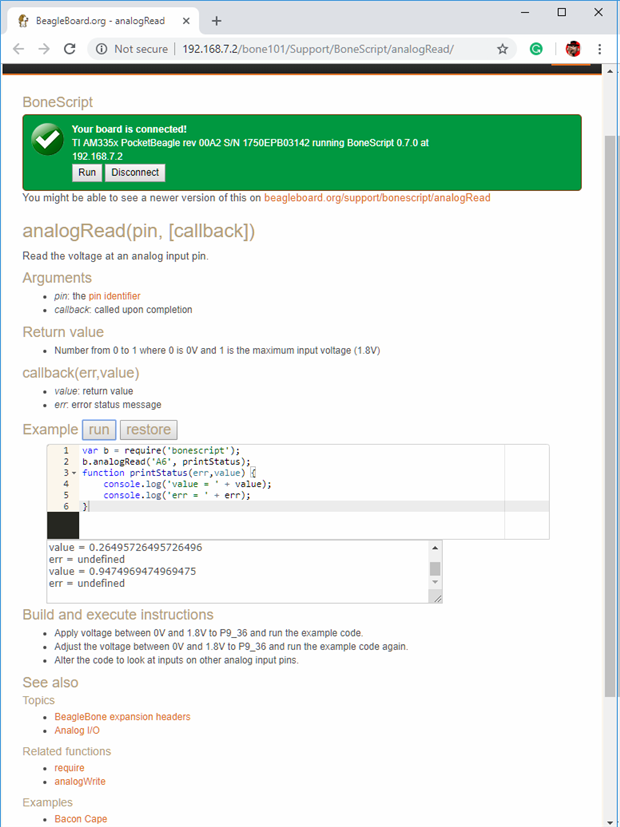Click the value = 0.9474969474969475 output line
The height and width of the screenshot is (827, 620).
(123, 571)
